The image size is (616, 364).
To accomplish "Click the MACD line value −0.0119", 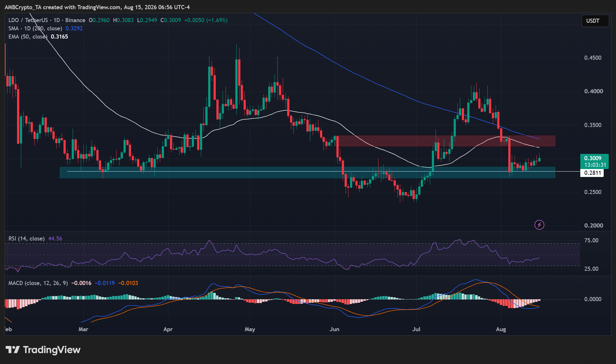I will 105,283.
